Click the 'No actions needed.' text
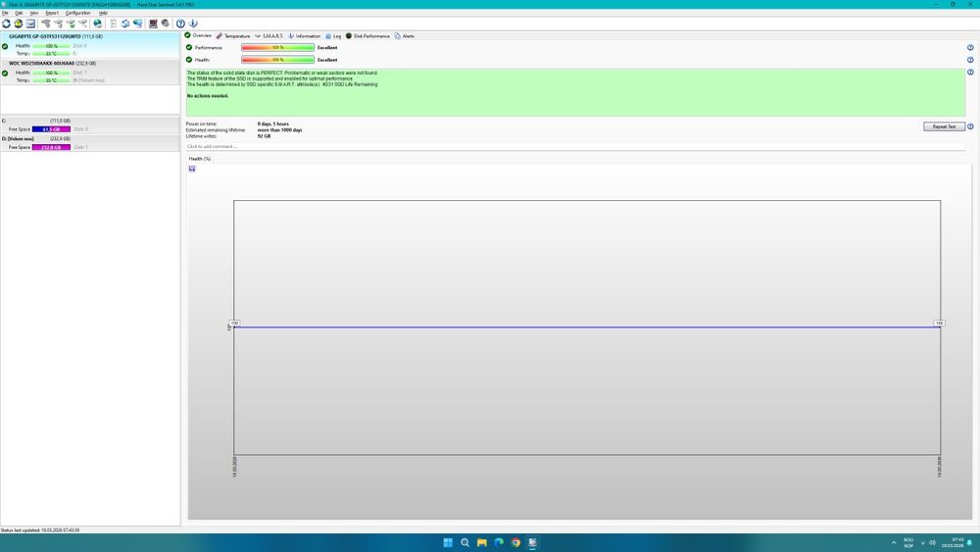The width and height of the screenshot is (980, 552). click(208, 96)
